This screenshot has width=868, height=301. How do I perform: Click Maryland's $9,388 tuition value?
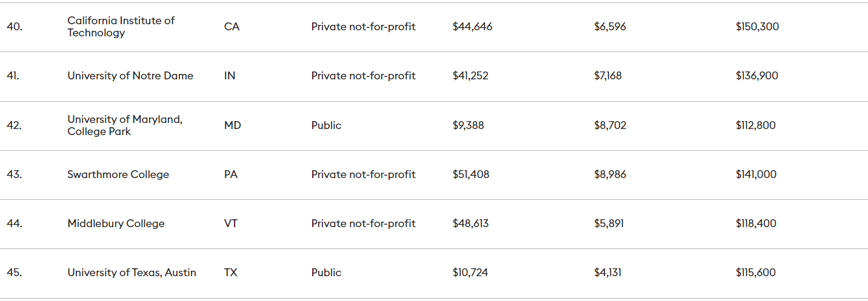point(468,125)
